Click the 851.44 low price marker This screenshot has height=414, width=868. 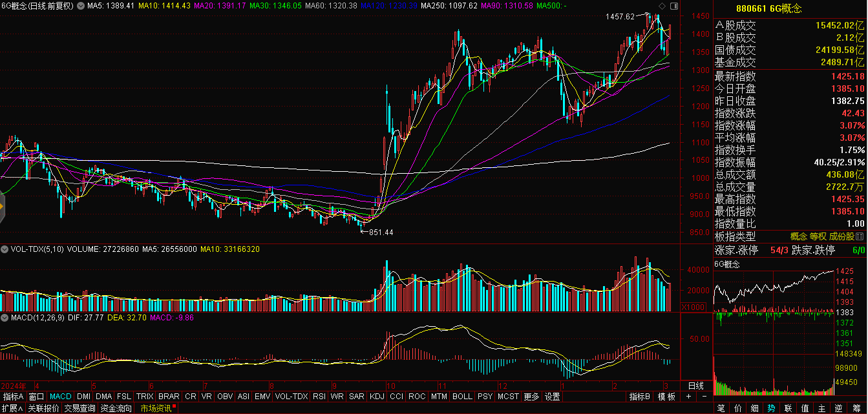click(x=381, y=231)
